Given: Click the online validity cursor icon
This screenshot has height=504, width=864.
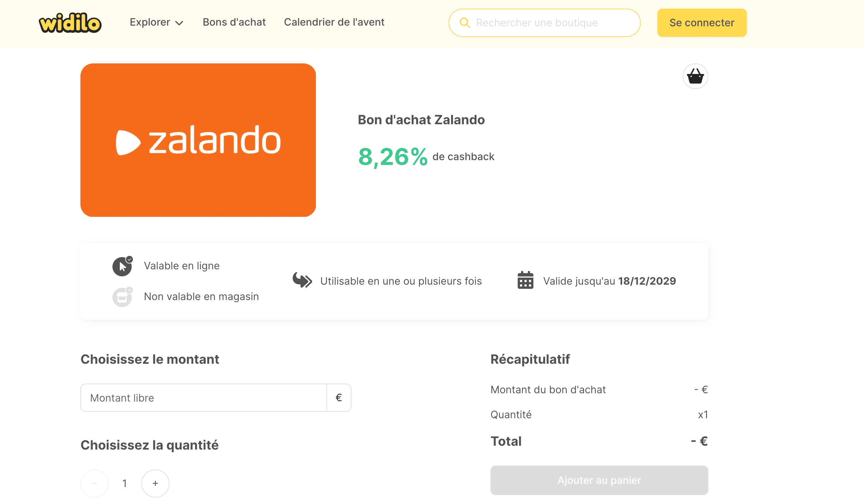Looking at the screenshot, I should [x=122, y=266].
